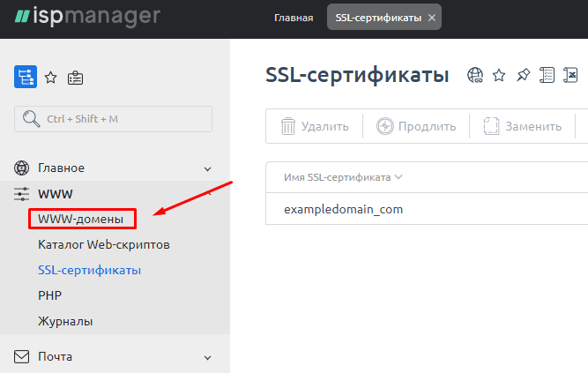Open the sidebar favorites star icon
Viewport: 588px width, 373px height.
51,78
